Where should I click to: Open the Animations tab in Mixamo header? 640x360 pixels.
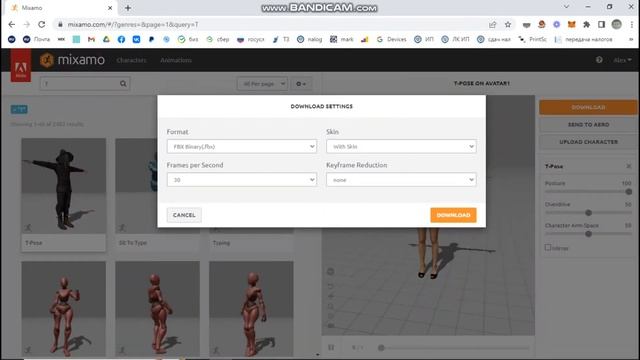click(176, 60)
